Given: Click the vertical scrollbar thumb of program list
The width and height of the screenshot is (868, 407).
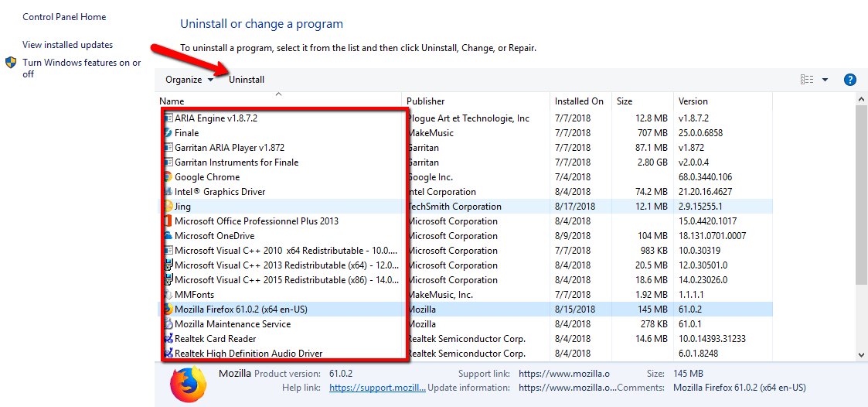Looking at the screenshot, I should click(x=862, y=197).
